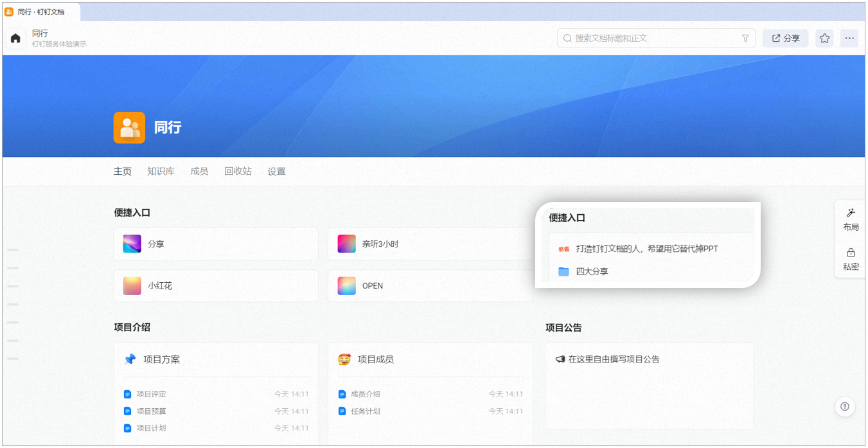Image resolution: width=868 pixels, height=448 pixels.
Task: Open the 任务计划 document
Action: pos(366,411)
